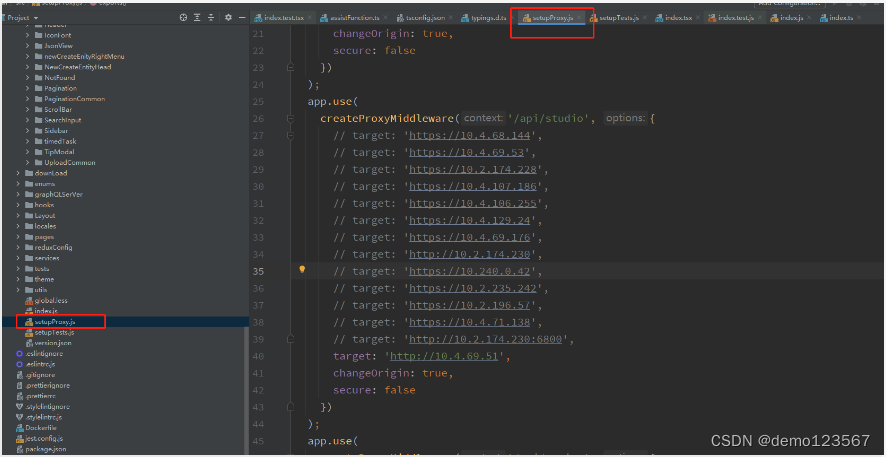Viewport: 886px width, 457px height.
Task: Switch to the assistFunction.ts tab
Action: (x=354, y=18)
